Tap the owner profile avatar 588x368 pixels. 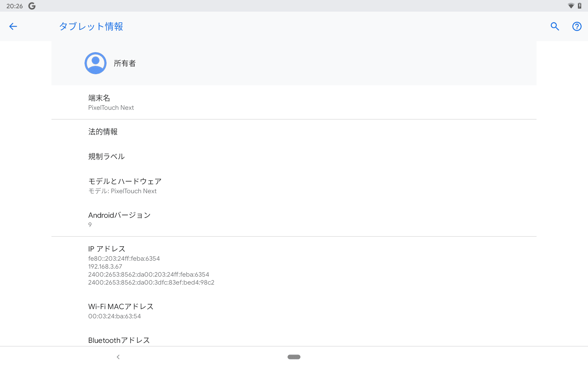(x=96, y=63)
